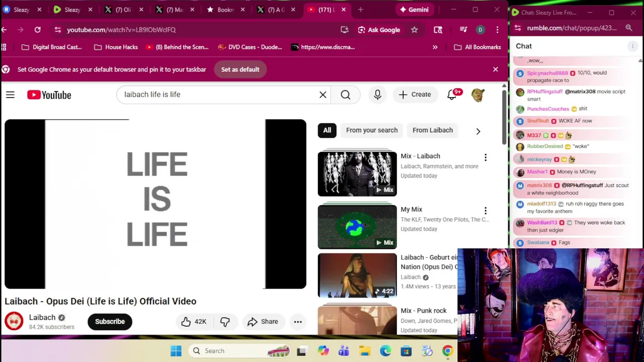This screenshot has width=644, height=362.
Task: Open Laibach channel name link
Action: tap(42, 317)
